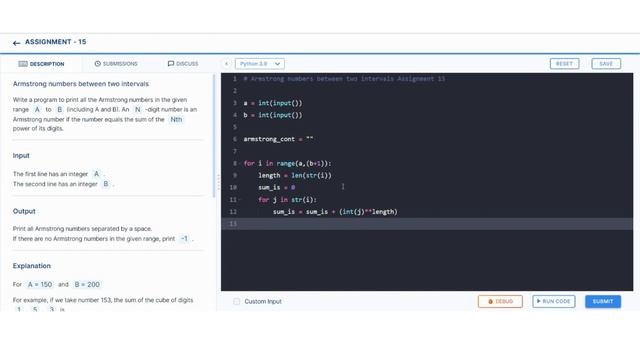Screen dimensions: 640x360
Task: Open the Discuss tab
Action: coord(183,64)
